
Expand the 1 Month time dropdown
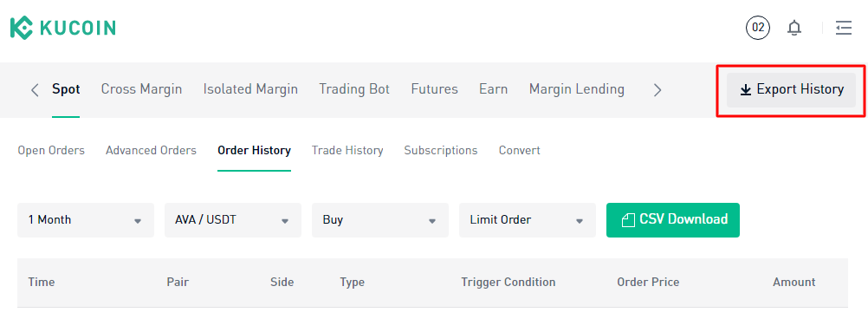[86, 220]
